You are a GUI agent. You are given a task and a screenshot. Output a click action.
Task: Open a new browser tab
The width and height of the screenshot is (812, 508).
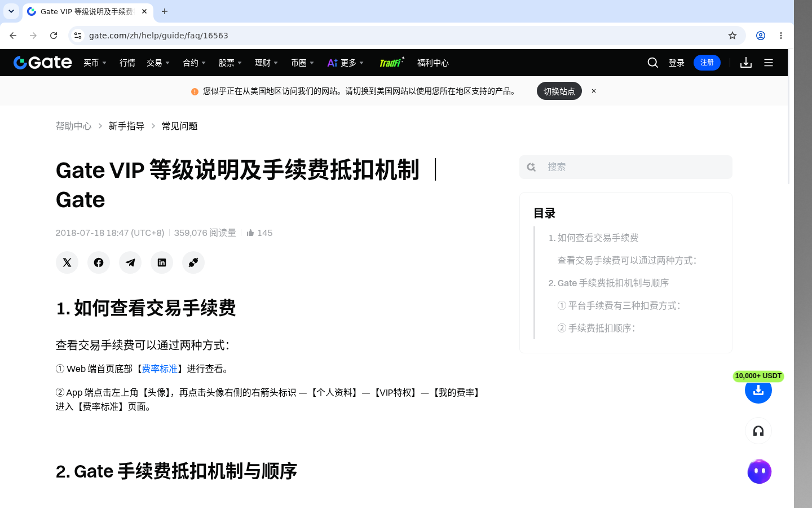tap(165, 11)
